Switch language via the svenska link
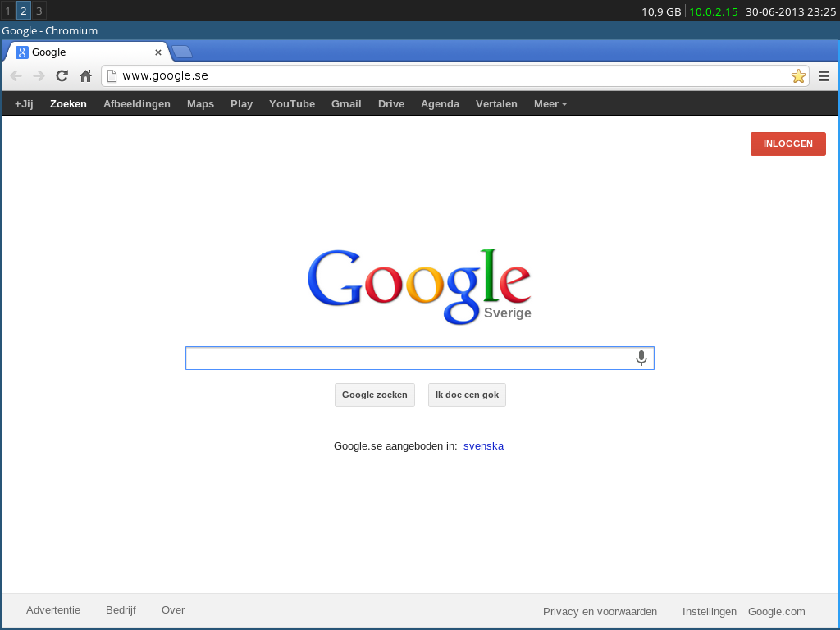Screen dimensions: 840x630 [x=483, y=445]
